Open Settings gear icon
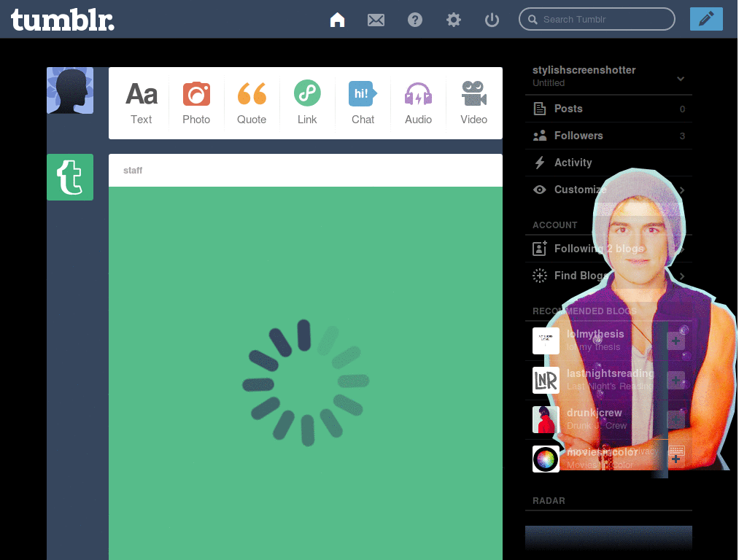This screenshot has height=560, width=747. pos(454,20)
